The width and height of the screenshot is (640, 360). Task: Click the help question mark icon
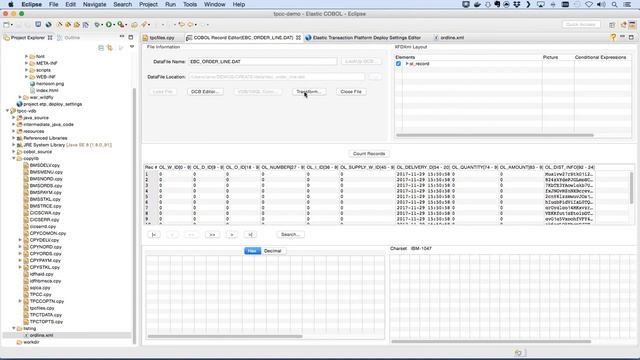[x=613, y=37]
